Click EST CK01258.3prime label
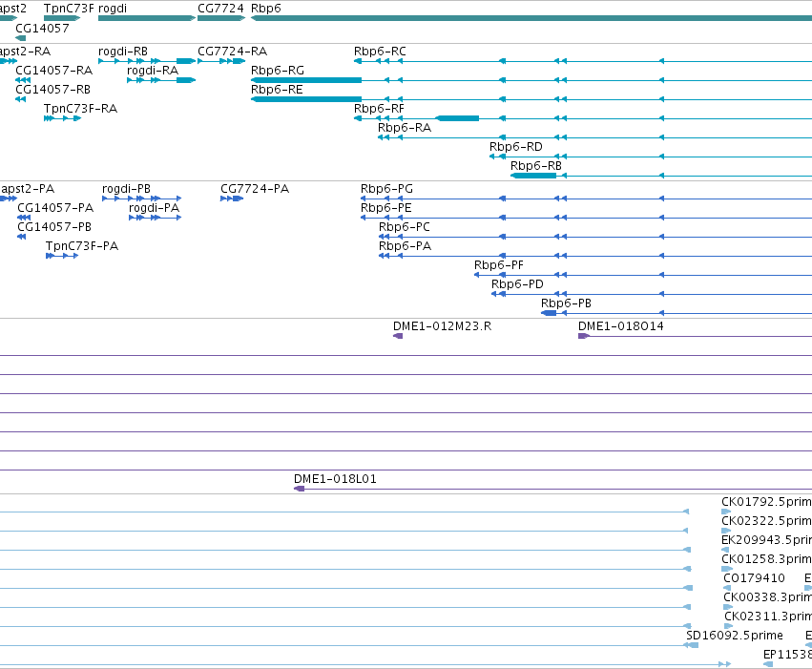The image size is (812, 669). [766, 560]
